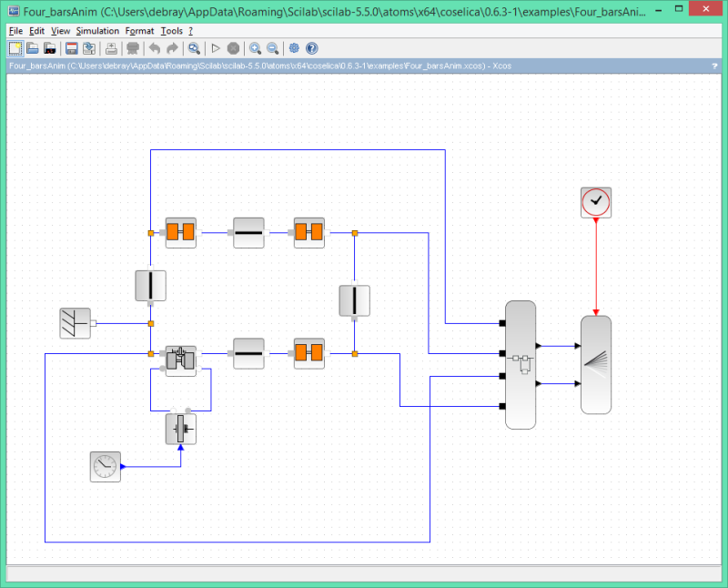Open the Format menu
The width and height of the screenshot is (728, 588).
pos(139,31)
